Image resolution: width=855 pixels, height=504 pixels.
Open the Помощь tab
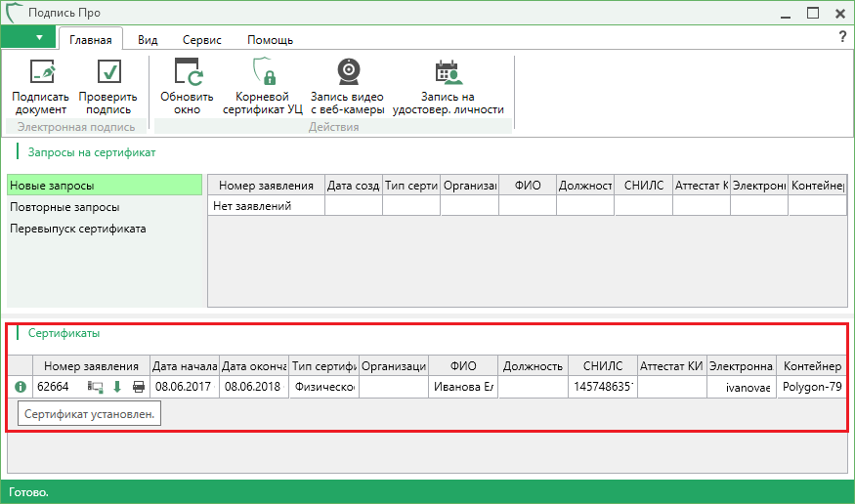pyautogui.click(x=270, y=40)
